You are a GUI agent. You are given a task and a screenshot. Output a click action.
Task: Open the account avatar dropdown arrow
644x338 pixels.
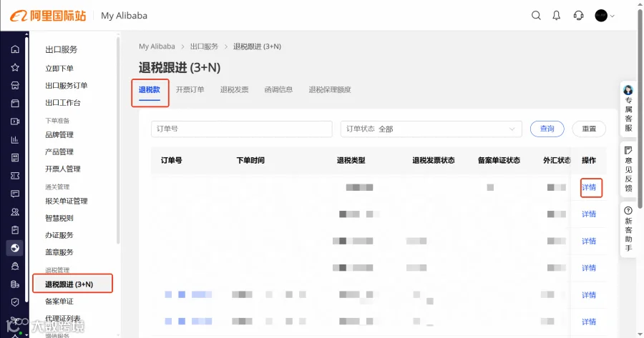coord(613,16)
